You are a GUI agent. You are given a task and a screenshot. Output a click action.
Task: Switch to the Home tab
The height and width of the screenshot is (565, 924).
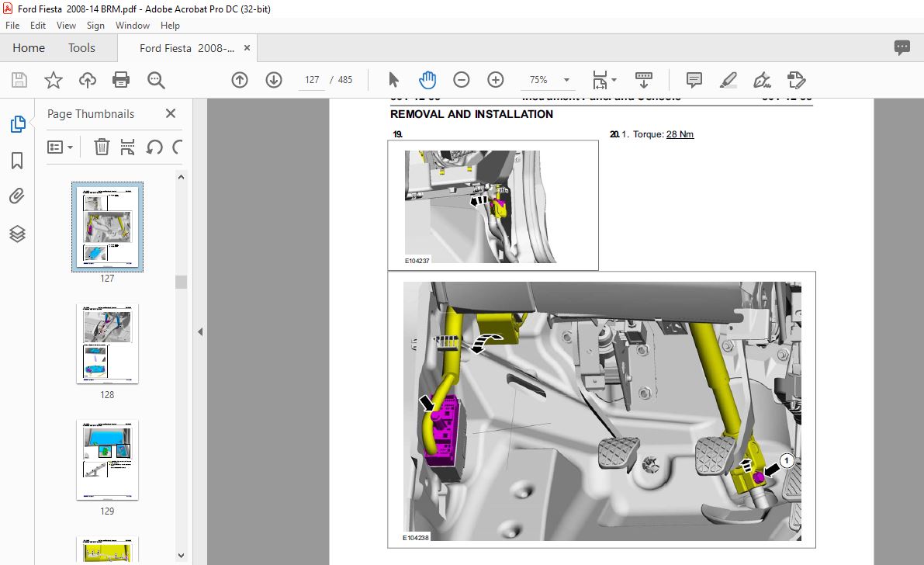29,48
